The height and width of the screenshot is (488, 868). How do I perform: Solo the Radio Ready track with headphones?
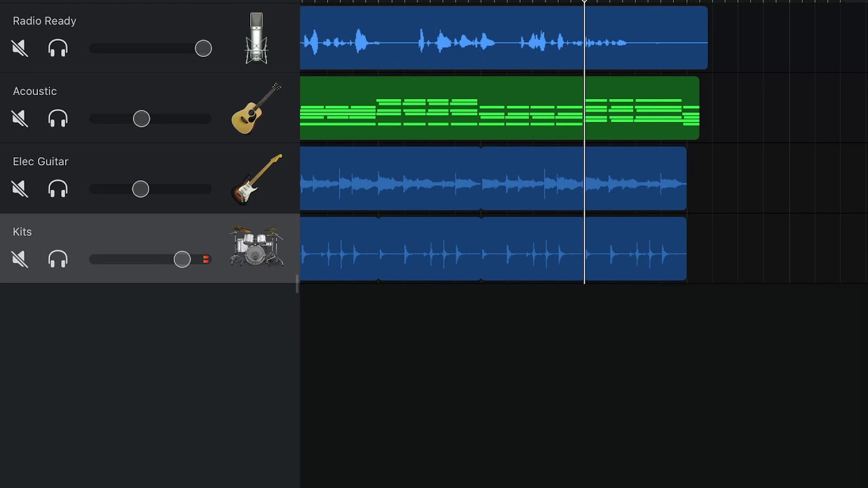tap(58, 48)
